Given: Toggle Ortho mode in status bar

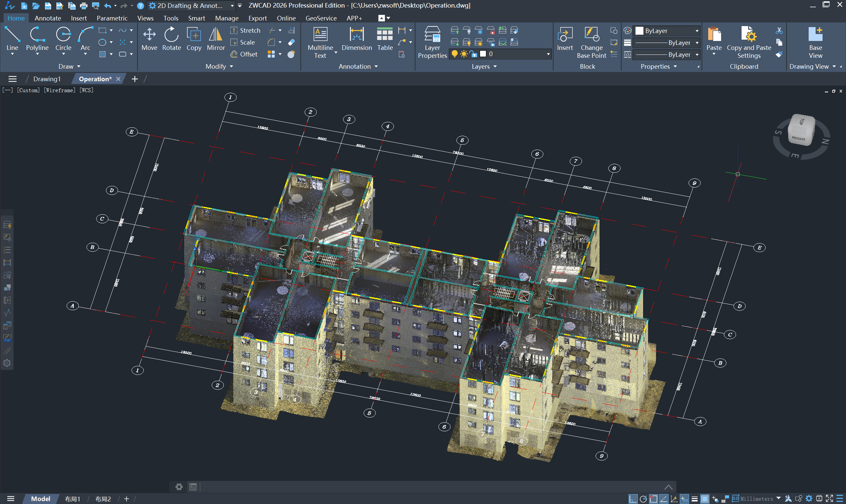Looking at the screenshot, I should pyautogui.click(x=633, y=499).
